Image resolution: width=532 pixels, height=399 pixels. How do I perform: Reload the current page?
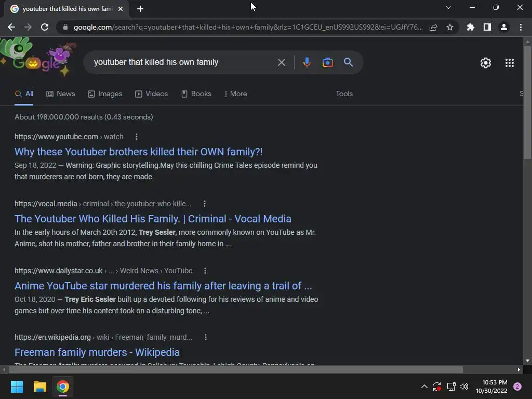(45, 27)
